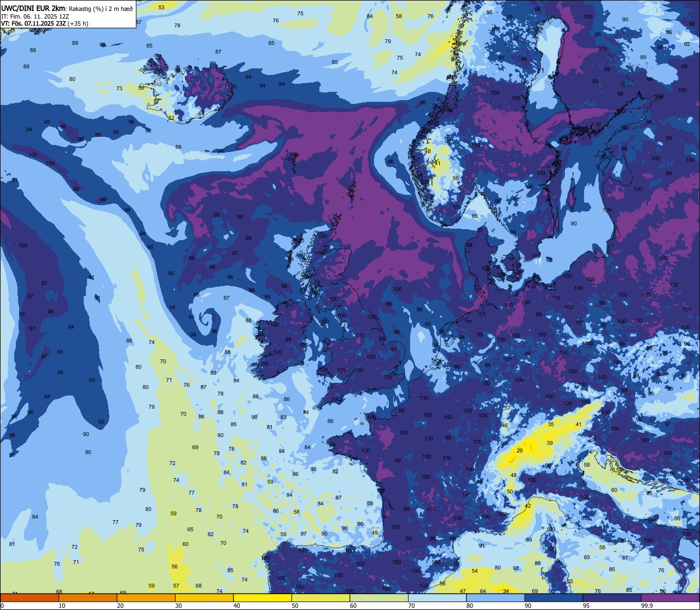The height and width of the screenshot is (610, 700).
Task: Click the 'IT: Fim. 06. 11. 2025 12Z' line
Action: (x=34, y=16)
